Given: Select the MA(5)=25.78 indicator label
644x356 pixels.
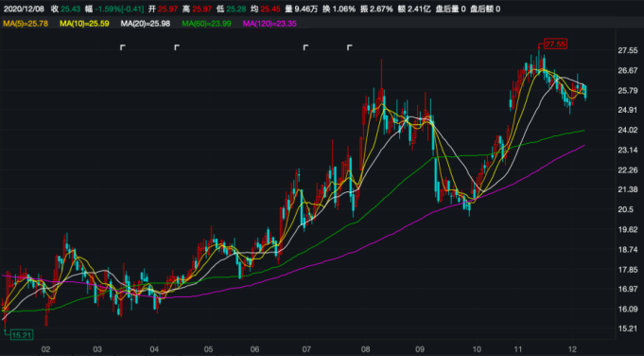Looking at the screenshot, I should coord(26,24).
